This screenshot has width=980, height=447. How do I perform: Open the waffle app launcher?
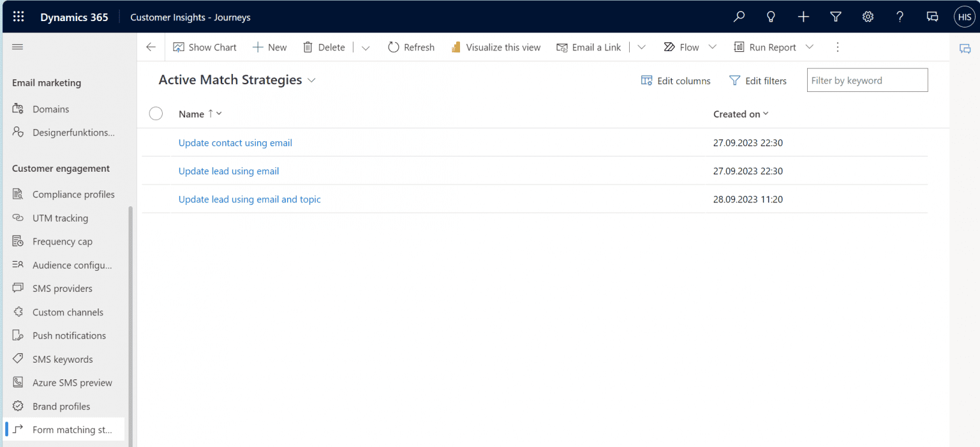click(x=18, y=17)
